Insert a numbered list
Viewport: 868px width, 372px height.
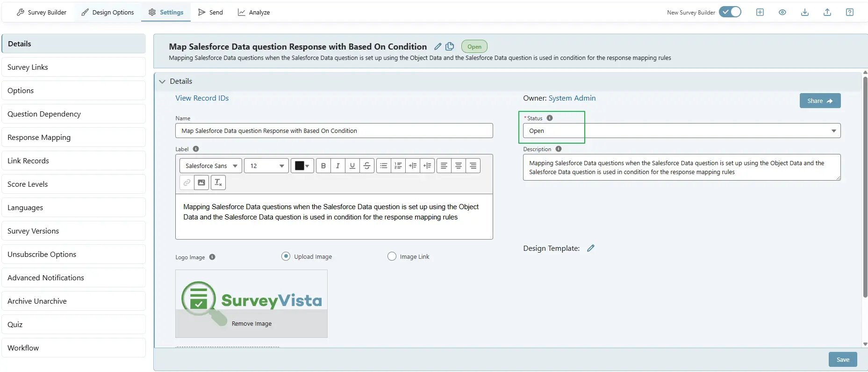(398, 166)
